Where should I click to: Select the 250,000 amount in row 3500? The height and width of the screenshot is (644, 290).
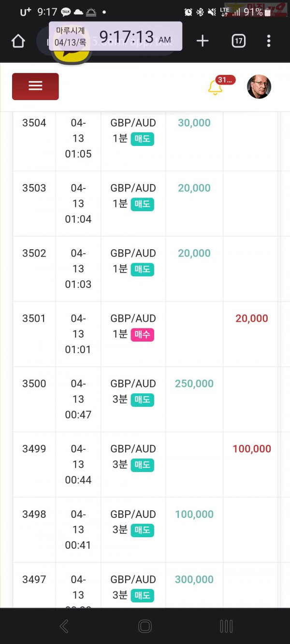pyautogui.click(x=194, y=384)
